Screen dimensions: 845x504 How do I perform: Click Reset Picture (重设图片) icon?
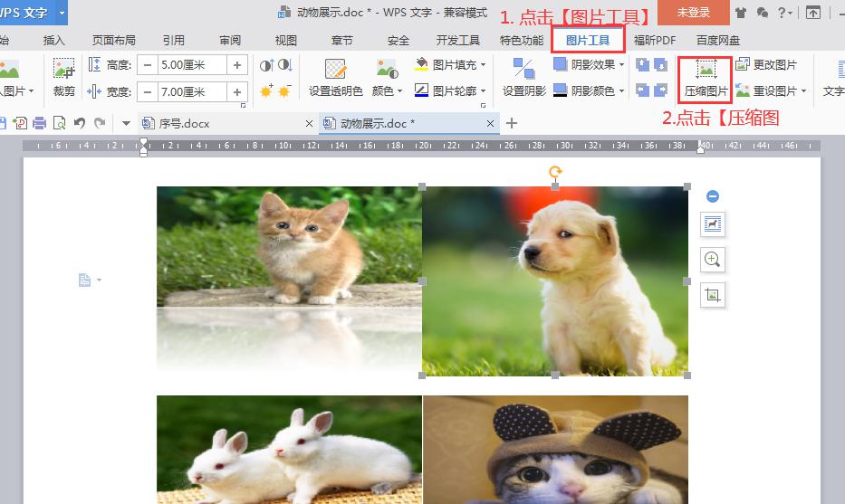(x=743, y=90)
